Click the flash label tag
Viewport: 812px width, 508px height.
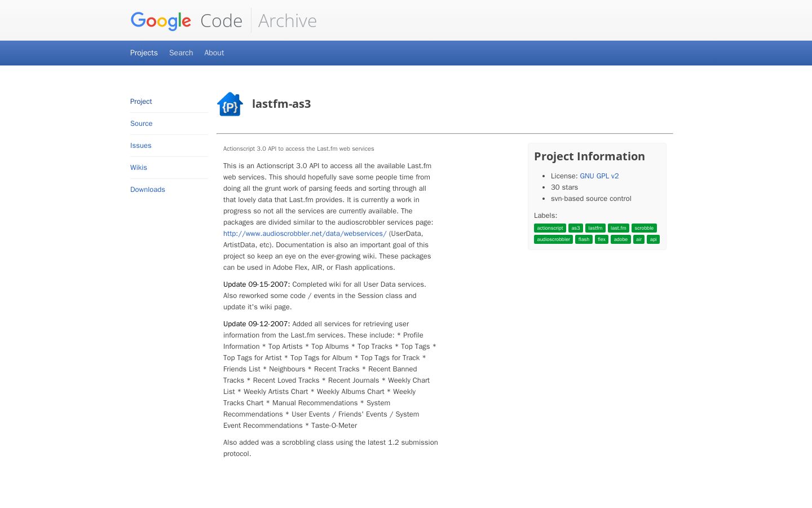(584, 239)
